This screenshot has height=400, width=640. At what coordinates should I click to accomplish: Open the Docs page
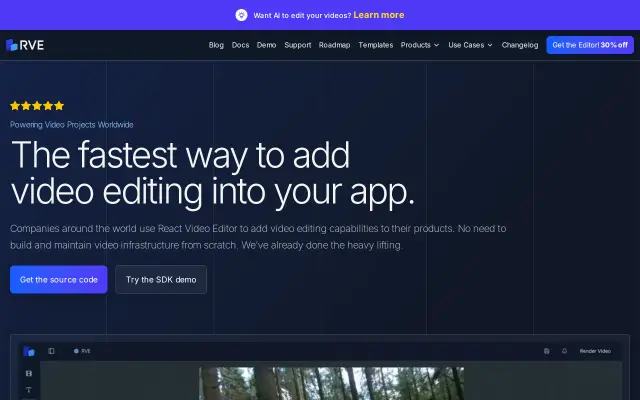[240, 45]
